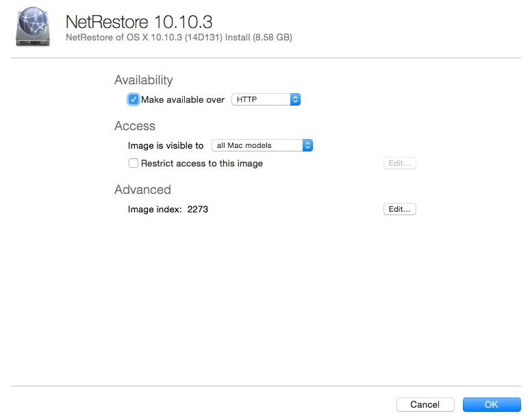This screenshot has width=532, height=420.
Task: Select the NetRestore 10.10.3 title text
Action: pos(139,22)
